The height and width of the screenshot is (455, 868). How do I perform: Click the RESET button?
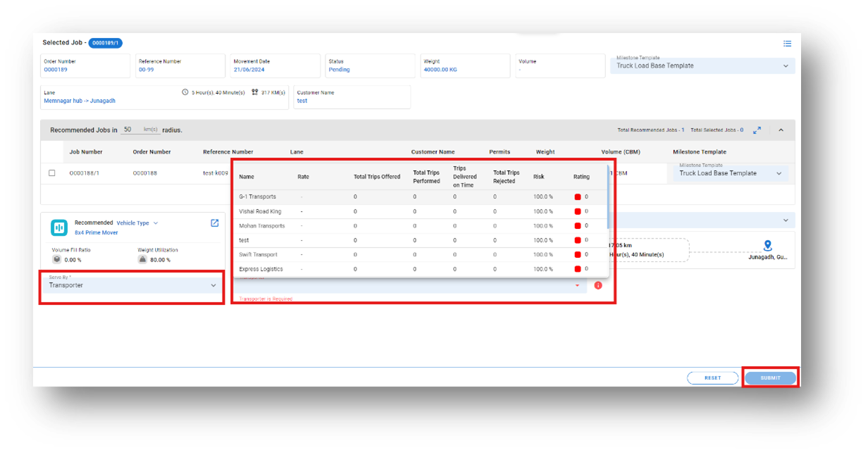pos(712,378)
